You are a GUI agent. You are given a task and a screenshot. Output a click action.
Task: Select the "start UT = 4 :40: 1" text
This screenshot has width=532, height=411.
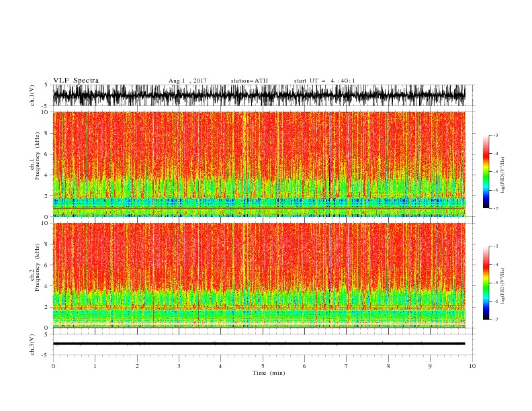(324, 81)
